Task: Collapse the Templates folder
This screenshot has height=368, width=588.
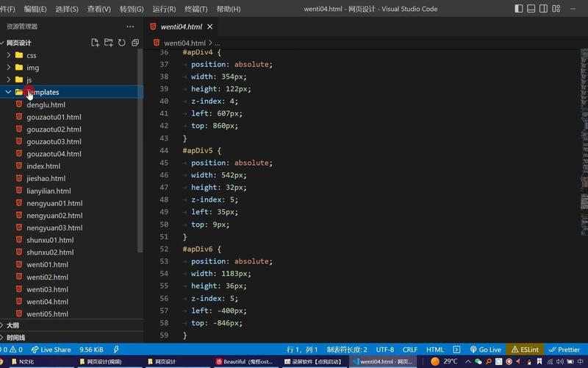Action: click(x=71, y=92)
